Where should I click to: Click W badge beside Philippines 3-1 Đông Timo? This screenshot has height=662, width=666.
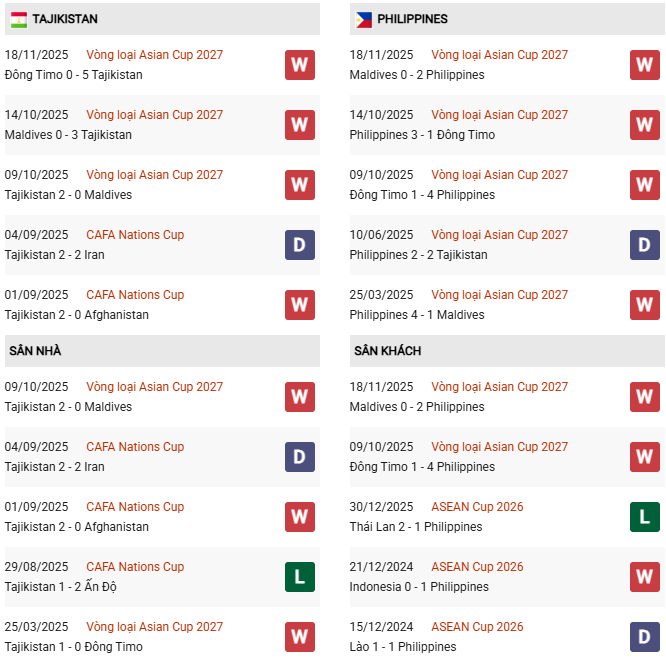coord(644,125)
